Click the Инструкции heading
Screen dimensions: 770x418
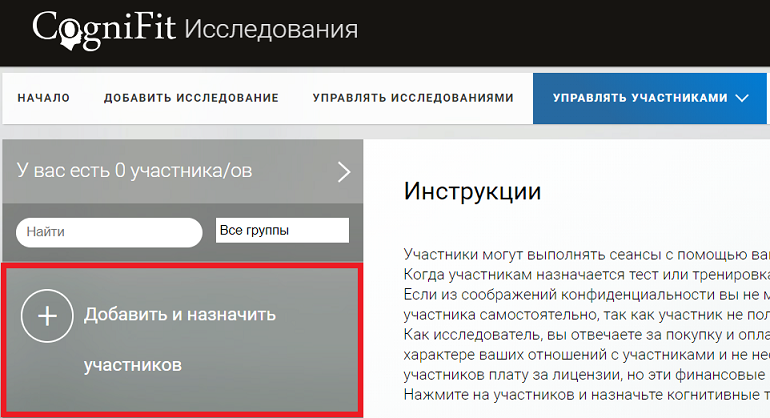click(472, 191)
